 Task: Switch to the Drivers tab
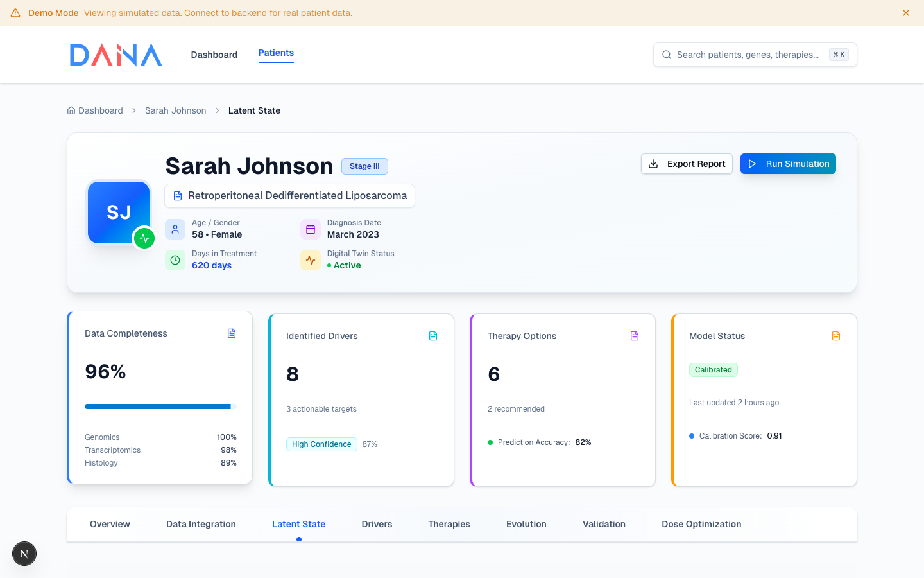[x=377, y=524]
